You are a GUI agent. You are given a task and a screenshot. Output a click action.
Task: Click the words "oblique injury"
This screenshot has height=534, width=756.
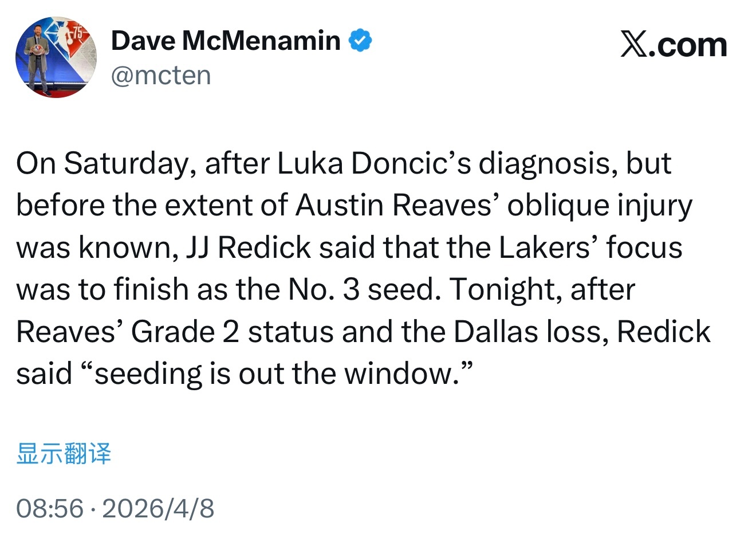[x=599, y=206]
